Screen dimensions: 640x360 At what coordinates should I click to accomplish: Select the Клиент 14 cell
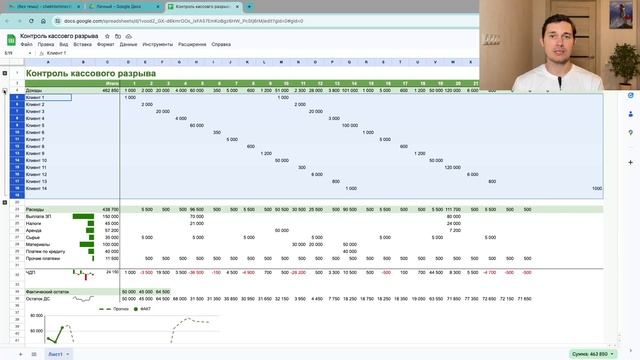pyautogui.click(x=48, y=189)
